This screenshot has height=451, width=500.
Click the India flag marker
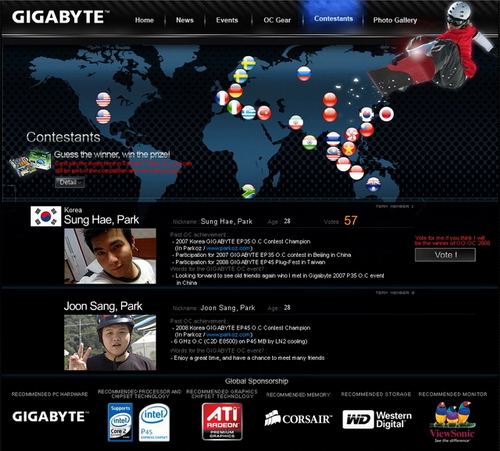pos(310,142)
